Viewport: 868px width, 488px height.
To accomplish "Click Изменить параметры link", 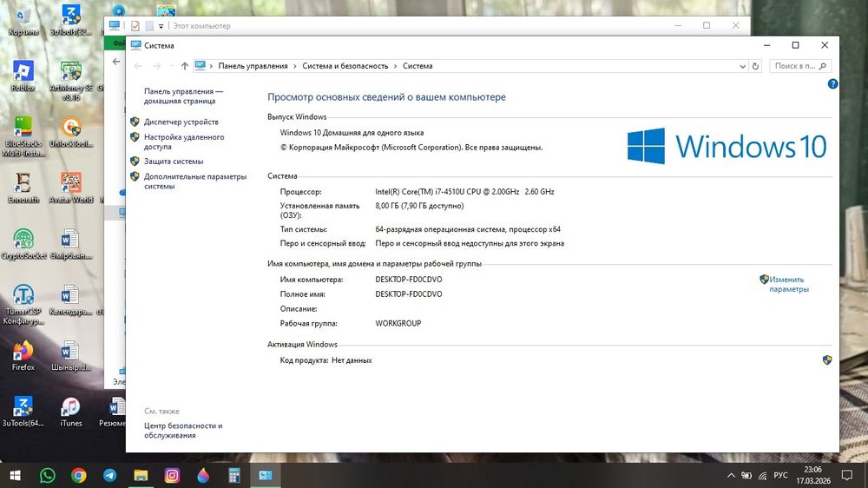I will (788, 284).
